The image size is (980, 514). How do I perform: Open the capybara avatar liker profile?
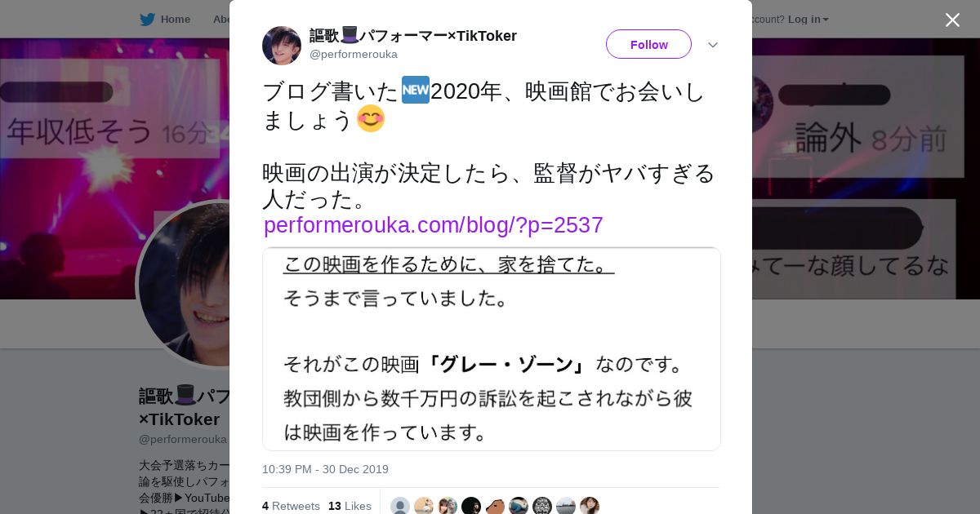click(x=495, y=506)
